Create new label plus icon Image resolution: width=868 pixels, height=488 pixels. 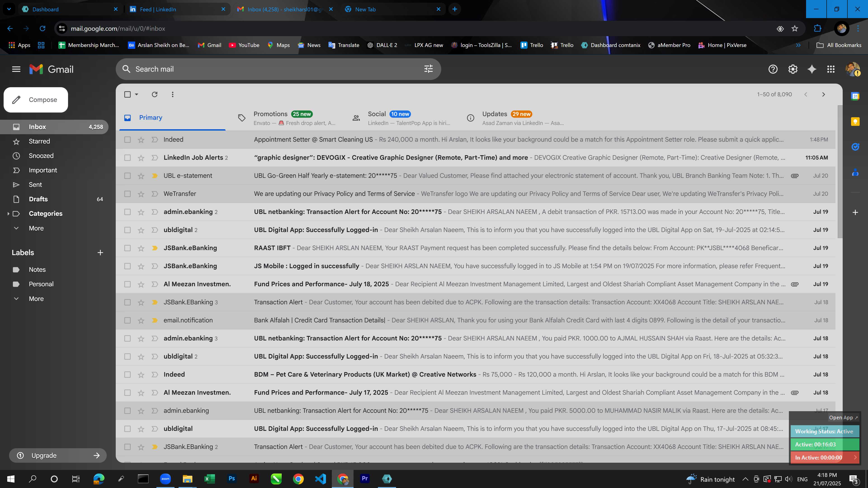pyautogui.click(x=100, y=253)
